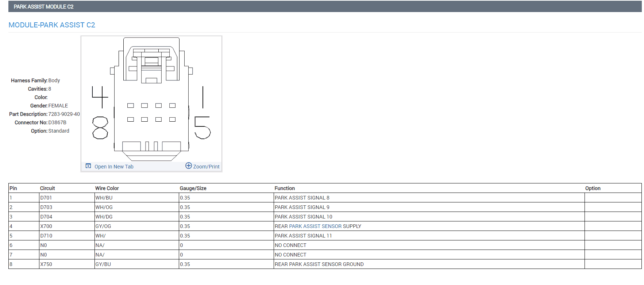Screen dimensions: 644x285
Task: Click the MODULE-PARK ASSIST C2 heading
Action: (x=52, y=25)
